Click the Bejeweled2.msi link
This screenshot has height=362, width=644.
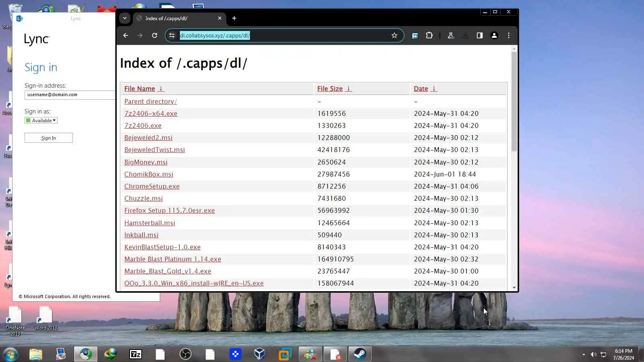149,138
